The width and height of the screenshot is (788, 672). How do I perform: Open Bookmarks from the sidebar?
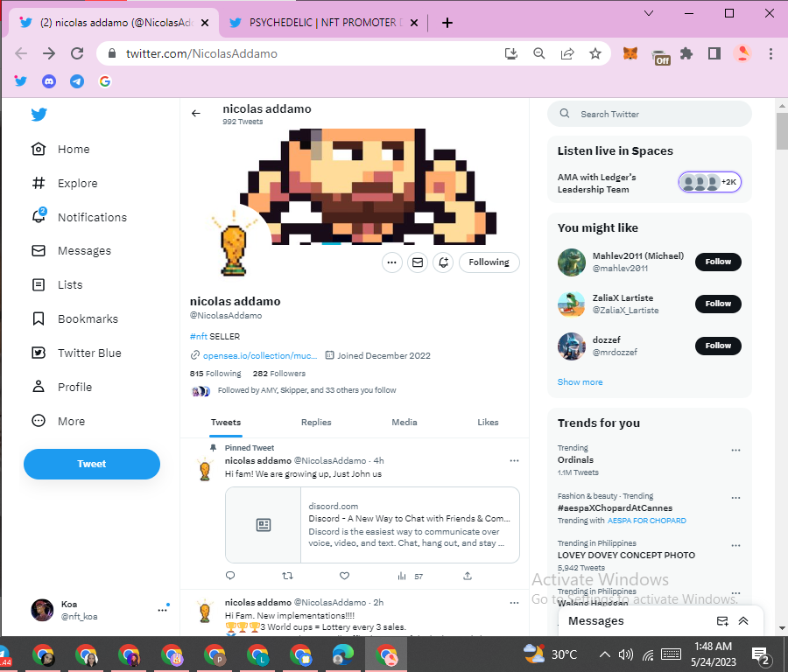pyautogui.click(x=74, y=318)
